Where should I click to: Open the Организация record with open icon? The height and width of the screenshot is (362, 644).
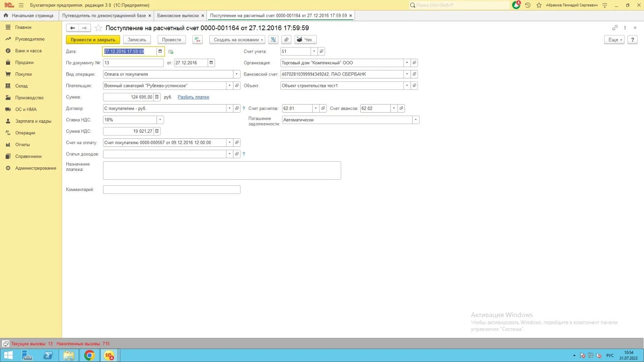click(x=414, y=63)
